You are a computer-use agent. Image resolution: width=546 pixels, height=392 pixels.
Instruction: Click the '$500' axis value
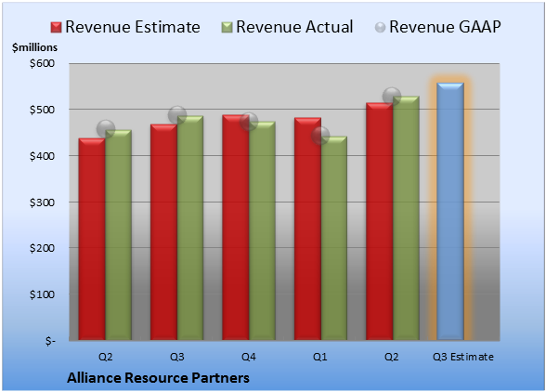pyautogui.click(x=42, y=110)
